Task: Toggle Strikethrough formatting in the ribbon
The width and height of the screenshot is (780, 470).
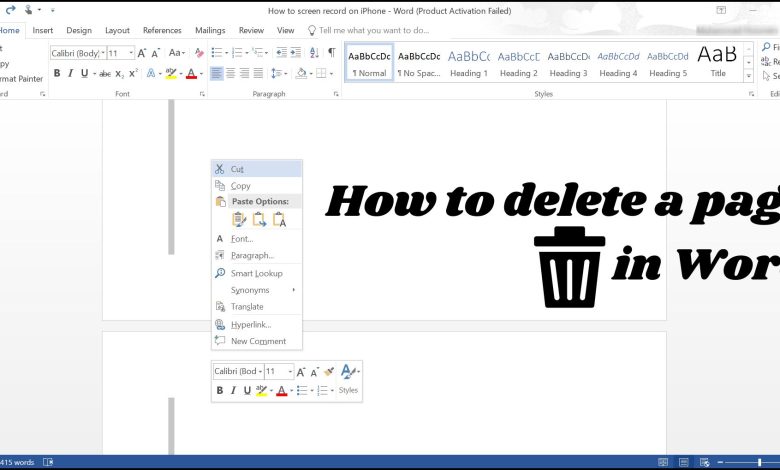Action: click(103, 73)
